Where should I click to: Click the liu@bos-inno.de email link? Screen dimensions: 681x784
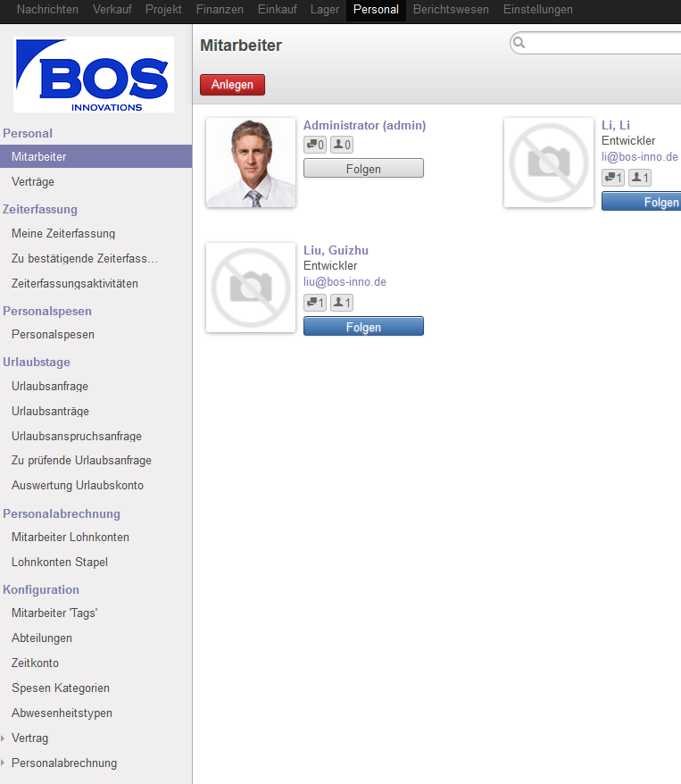pos(345,282)
